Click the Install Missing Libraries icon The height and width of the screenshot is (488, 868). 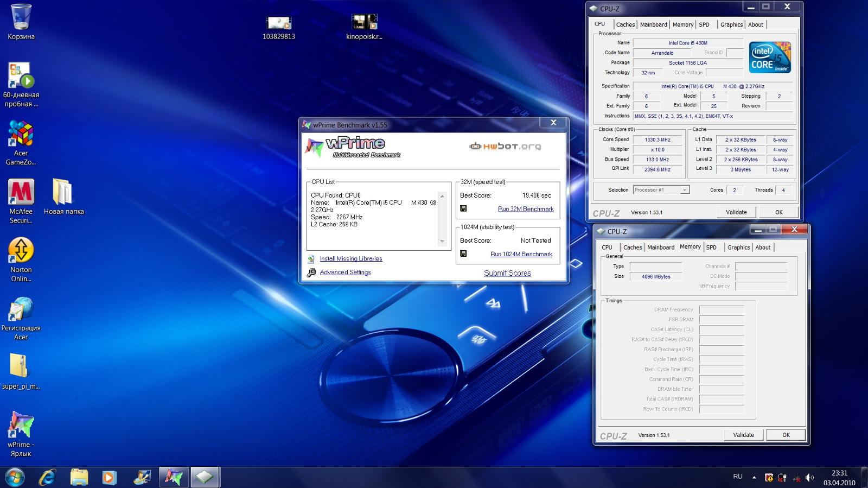pos(311,259)
